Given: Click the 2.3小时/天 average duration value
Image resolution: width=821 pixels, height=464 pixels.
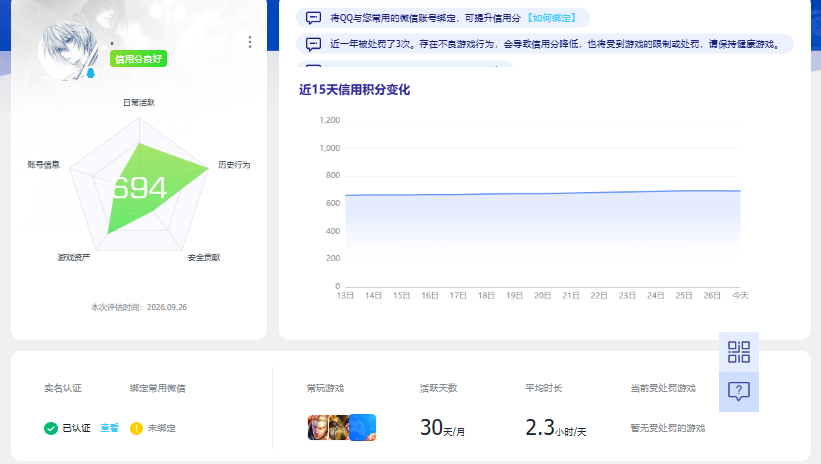Looking at the screenshot, I should click(556, 428).
